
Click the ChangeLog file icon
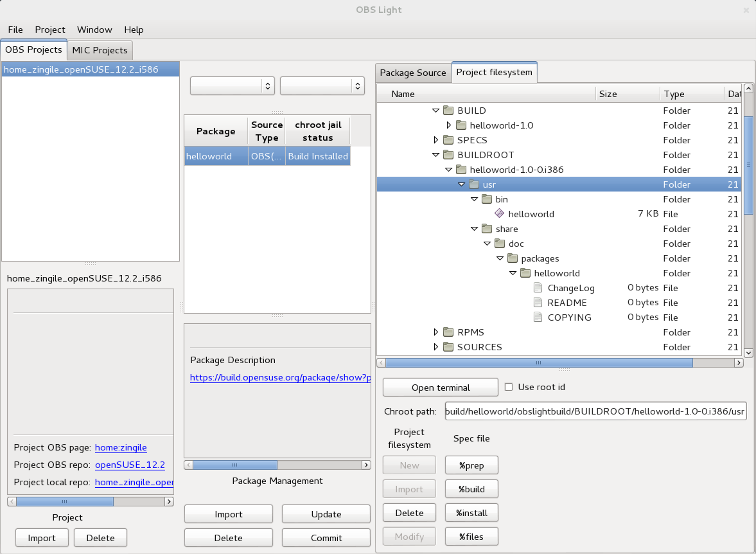point(537,287)
